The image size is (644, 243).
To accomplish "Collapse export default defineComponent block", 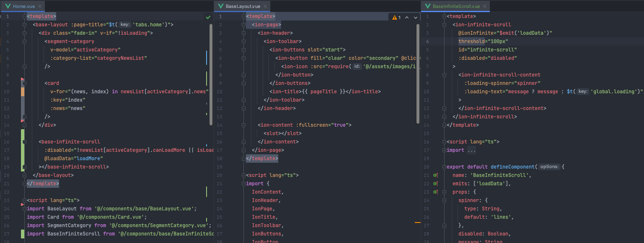I will pos(444,167).
